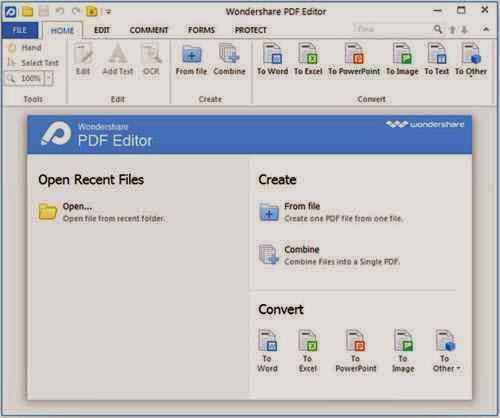This screenshot has width=500, height=418.
Task: Click the From file icon in welcome Create section
Action: coord(269,212)
